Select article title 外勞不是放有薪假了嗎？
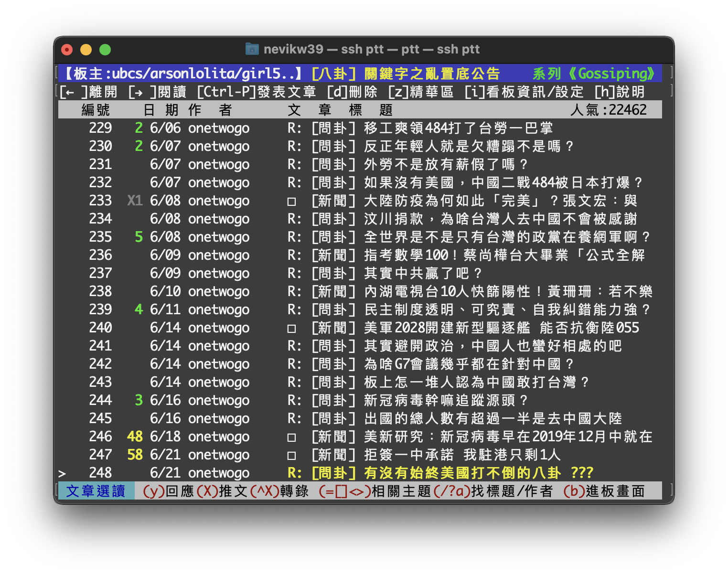The height and width of the screenshot is (575, 728). [446, 164]
